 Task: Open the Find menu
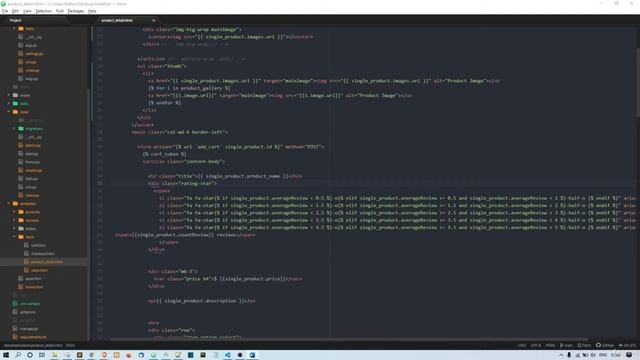pos(60,11)
